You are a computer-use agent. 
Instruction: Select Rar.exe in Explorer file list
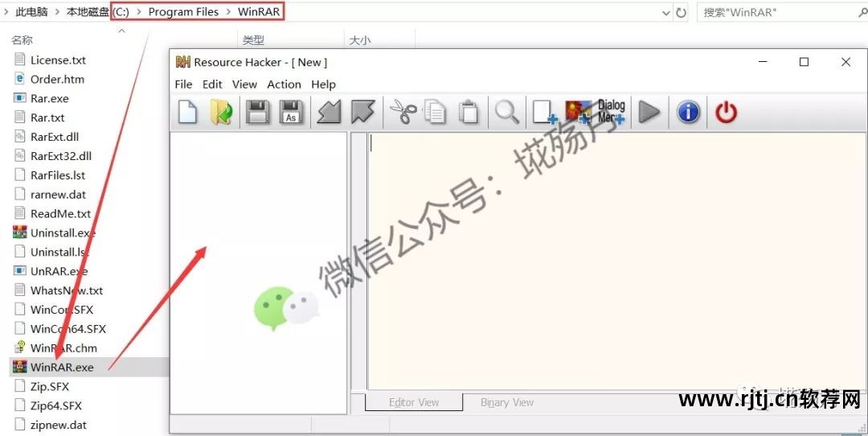click(50, 99)
